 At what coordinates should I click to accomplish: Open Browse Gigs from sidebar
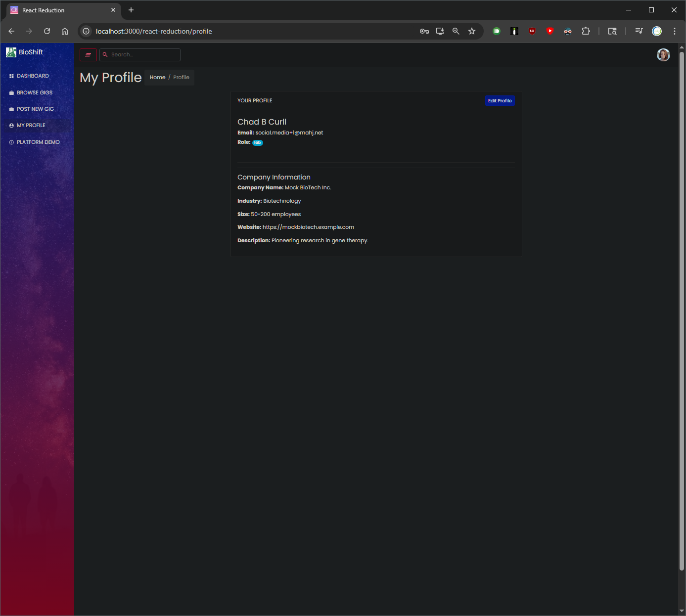tap(34, 93)
